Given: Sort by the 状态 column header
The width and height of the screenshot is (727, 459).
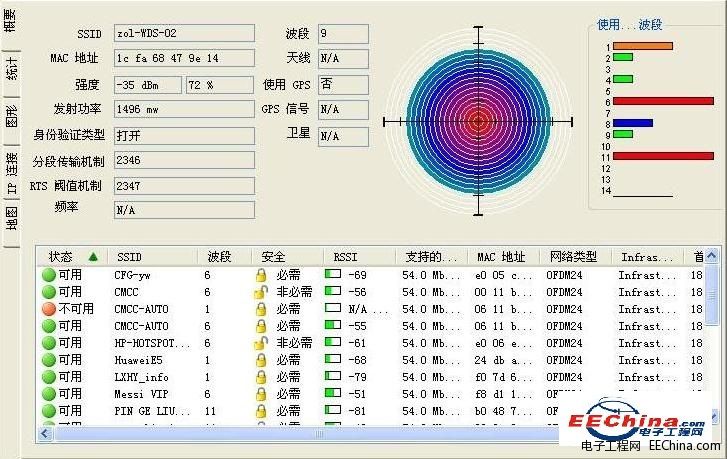Looking at the screenshot, I should [x=72, y=256].
